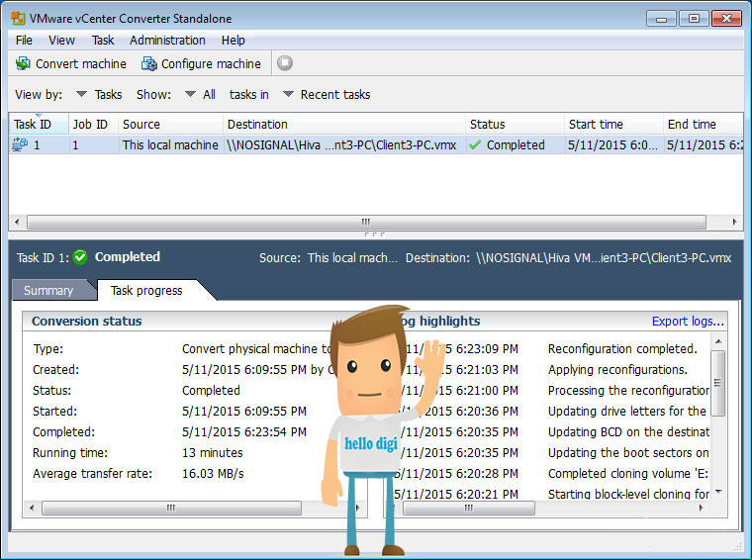The height and width of the screenshot is (560, 752).
Task: Click the task icon in row 1
Action: 20,144
